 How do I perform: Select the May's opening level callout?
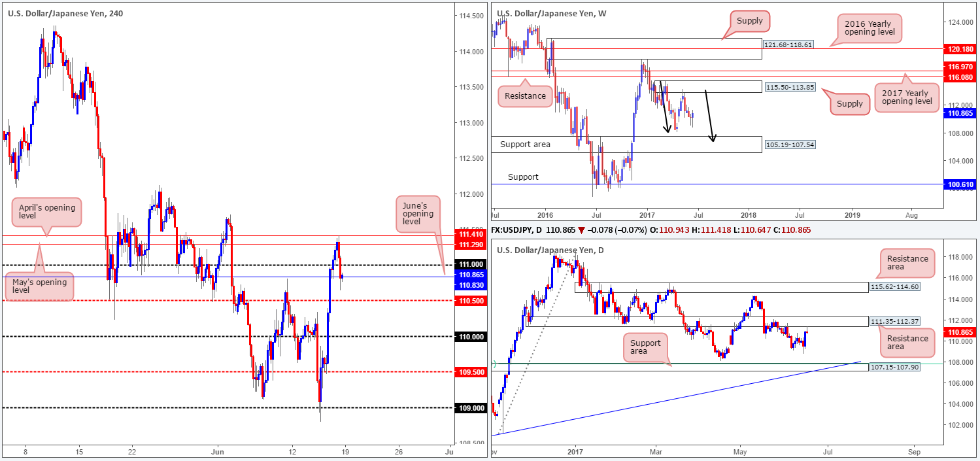point(39,285)
